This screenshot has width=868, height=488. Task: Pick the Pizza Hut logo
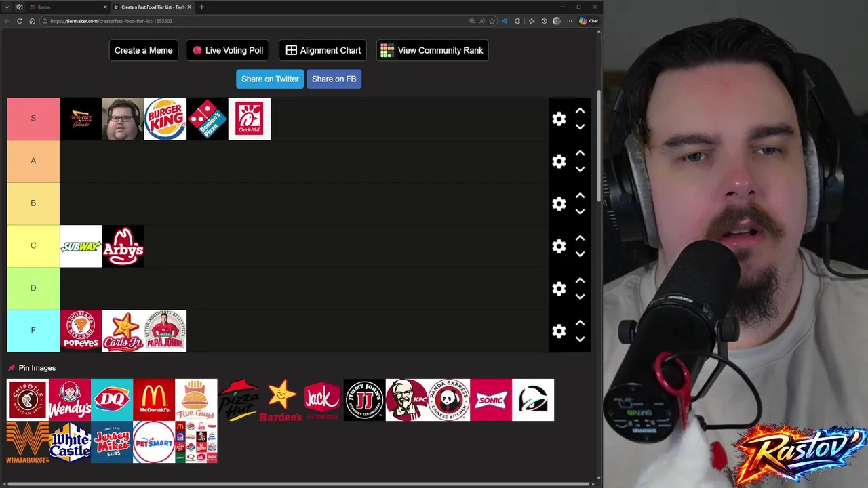coord(238,400)
